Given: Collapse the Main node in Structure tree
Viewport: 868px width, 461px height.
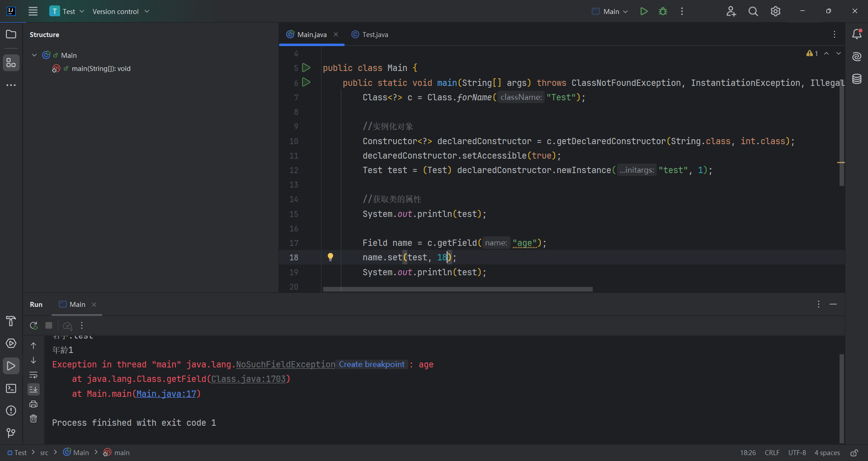Looking at the screenshot, I should click(34, 55).
